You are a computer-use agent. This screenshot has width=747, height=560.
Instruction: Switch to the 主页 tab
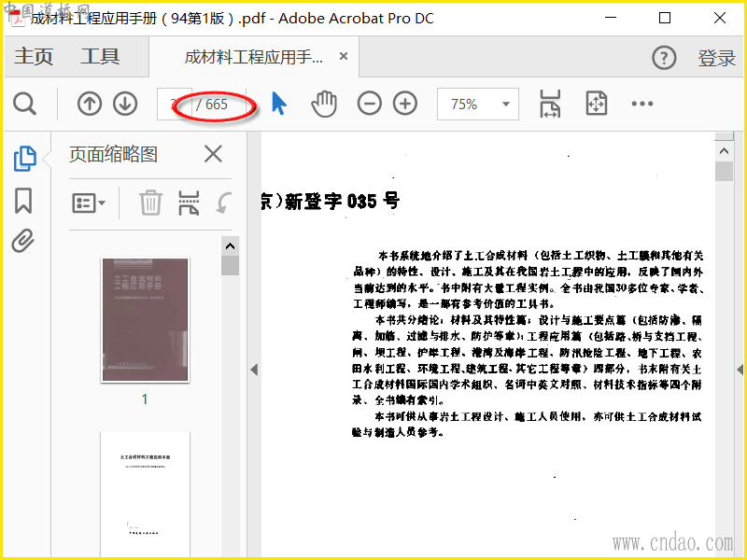[34, 56]
